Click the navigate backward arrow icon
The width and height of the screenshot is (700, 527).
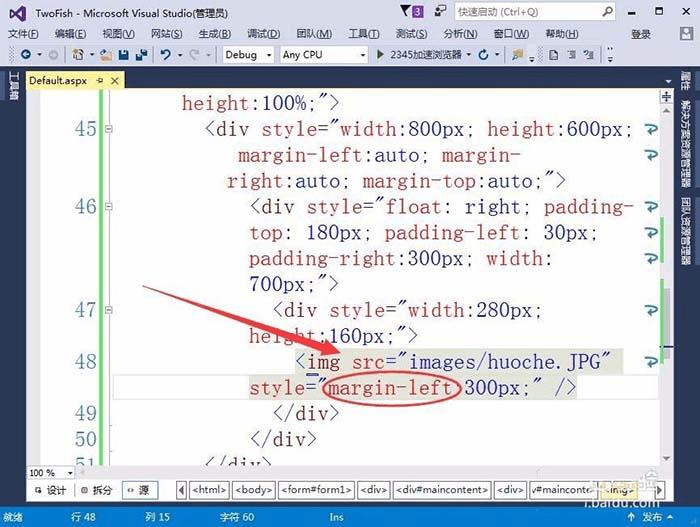click(x=26, y=54)
